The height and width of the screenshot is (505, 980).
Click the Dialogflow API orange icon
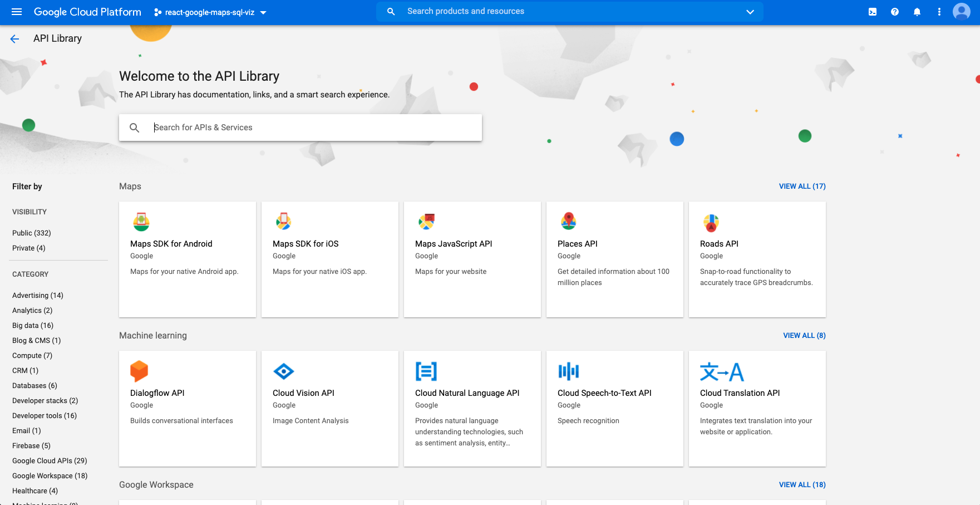[x=139, y=371]
